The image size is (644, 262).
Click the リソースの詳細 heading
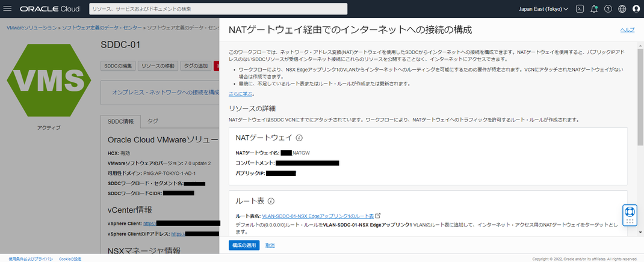[x=252, y=109]
